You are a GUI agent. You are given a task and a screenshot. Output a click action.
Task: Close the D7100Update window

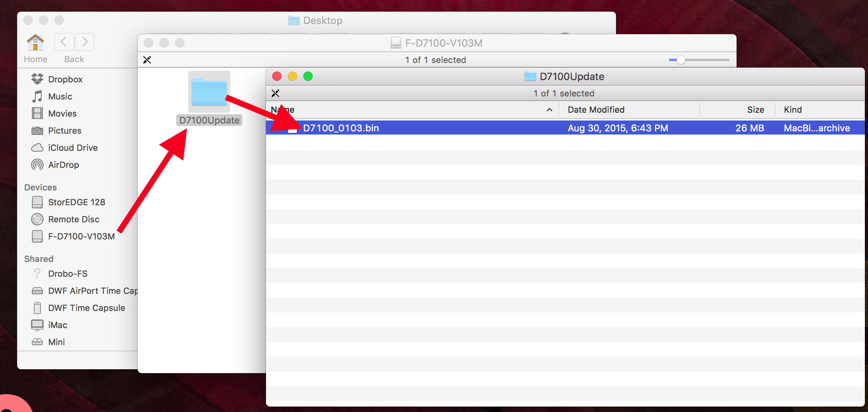click(x=277, y=76)
